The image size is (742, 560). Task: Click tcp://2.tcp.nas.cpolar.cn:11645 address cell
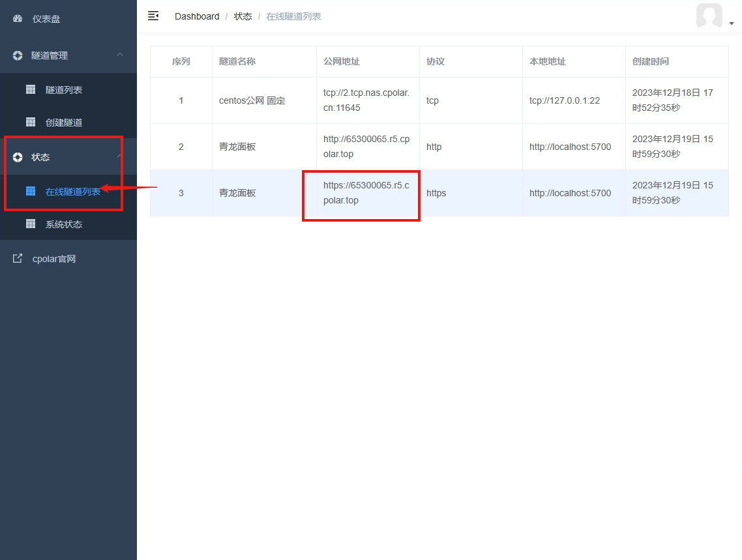coord(368,100)
